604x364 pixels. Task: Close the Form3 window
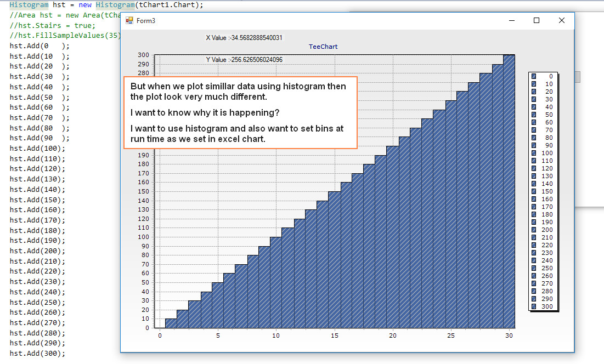click(562, 20)
